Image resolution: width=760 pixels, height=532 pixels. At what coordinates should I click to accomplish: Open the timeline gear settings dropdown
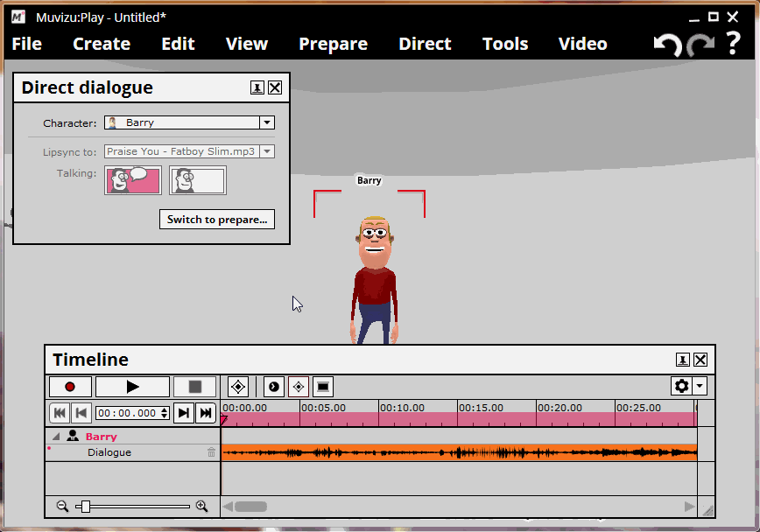coord(688,386)
